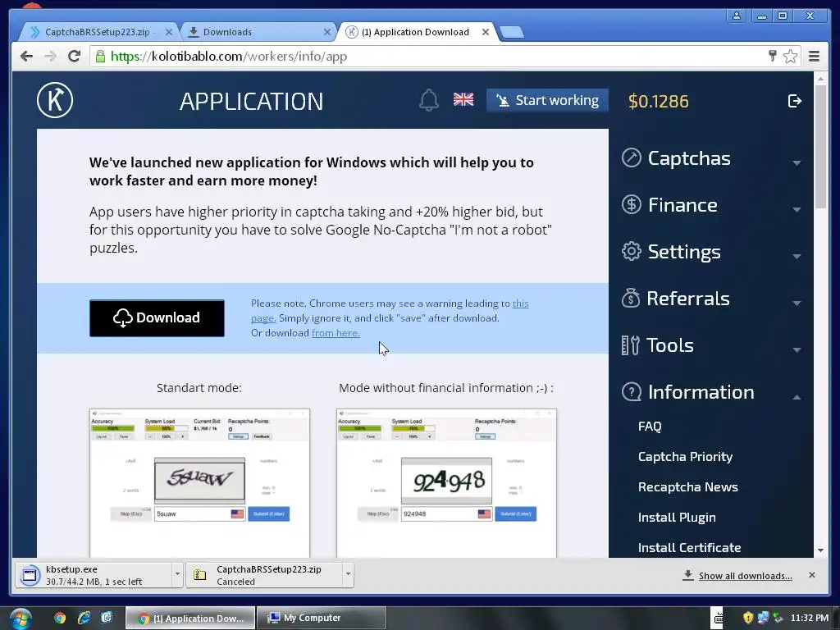
Task: Click Start working button
Action: [x=547, y=100]
